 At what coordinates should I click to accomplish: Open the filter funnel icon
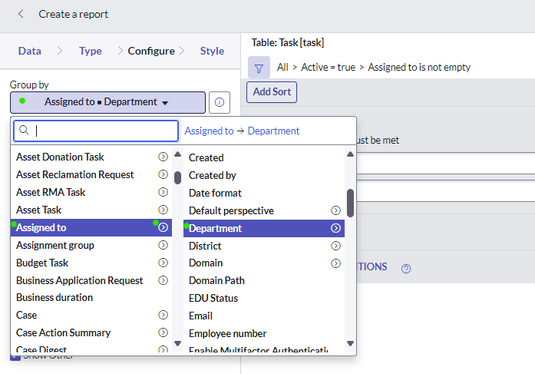(259, 68)
